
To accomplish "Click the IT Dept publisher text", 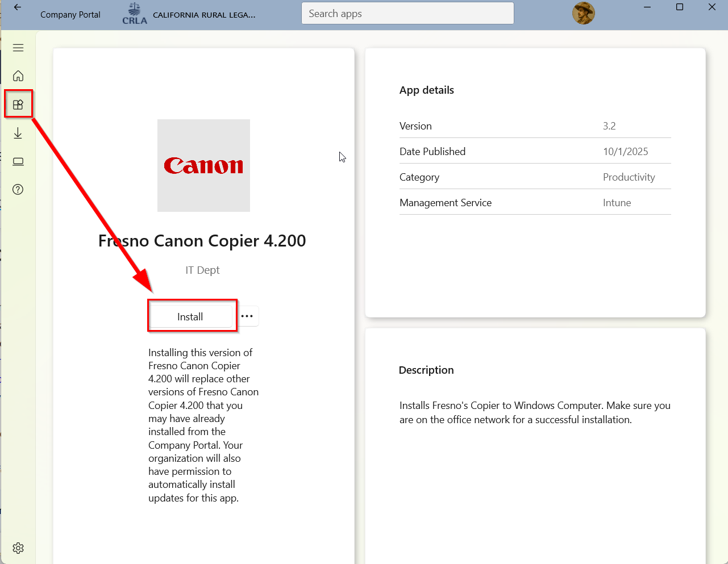I will (x=202, y=270).
